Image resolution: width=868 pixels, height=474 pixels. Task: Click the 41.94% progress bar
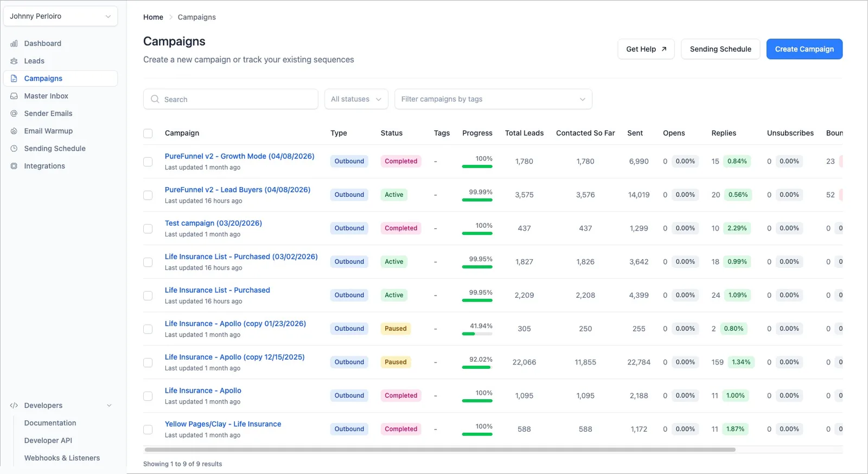[x=477, y=334]
